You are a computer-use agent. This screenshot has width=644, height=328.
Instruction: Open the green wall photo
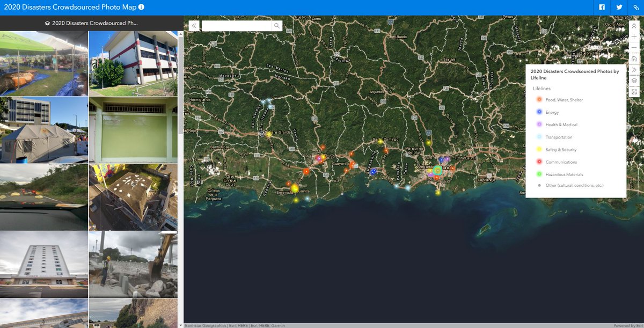(133, 130)
